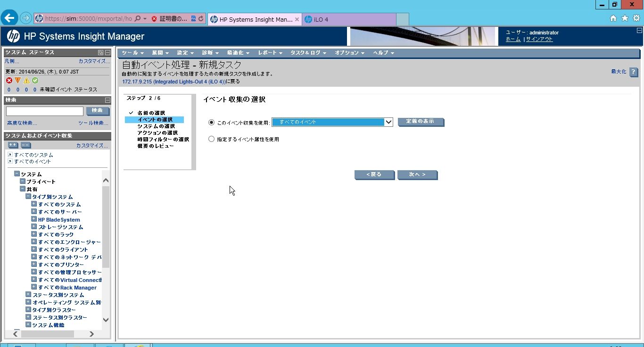Click the < 戻る button
The width and height of the screenshot is (644, 347).
[x=374, y=174]
